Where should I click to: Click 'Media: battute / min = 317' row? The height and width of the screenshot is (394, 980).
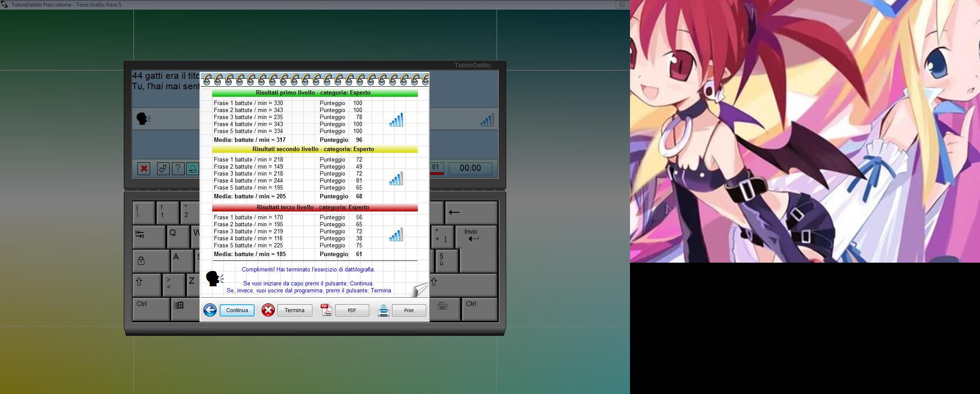coord(289,140)
